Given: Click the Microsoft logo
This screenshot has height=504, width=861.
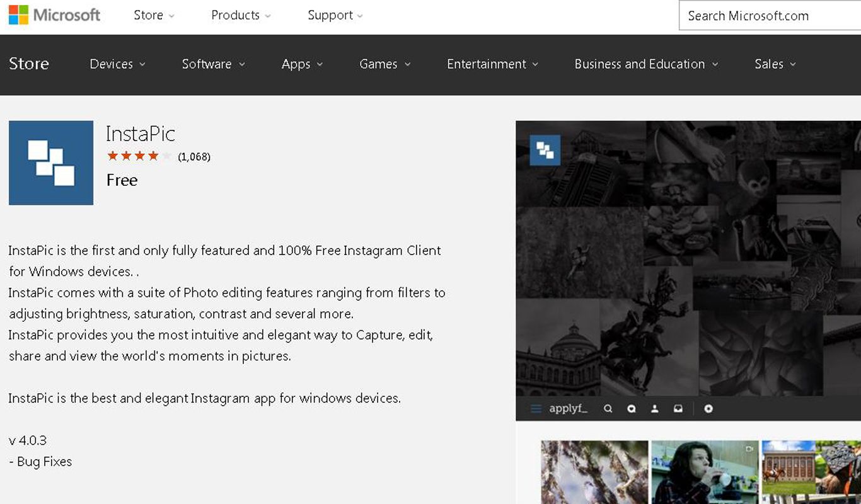Looking at the screenshot, I should click(x=54, y=14).
